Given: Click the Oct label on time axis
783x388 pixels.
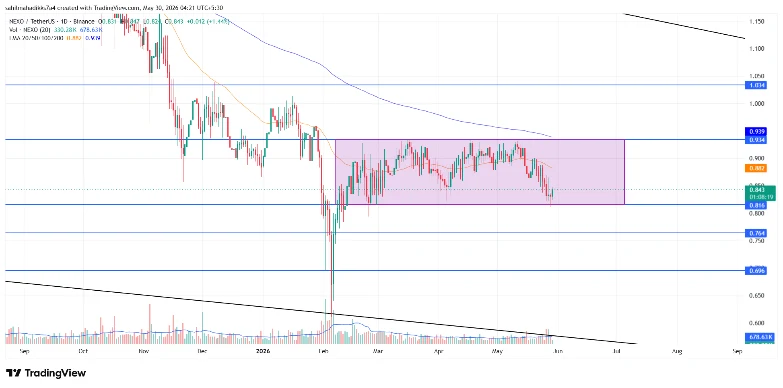Looking at the screenshot, I should pyautogui.click(x=83, y=352).
